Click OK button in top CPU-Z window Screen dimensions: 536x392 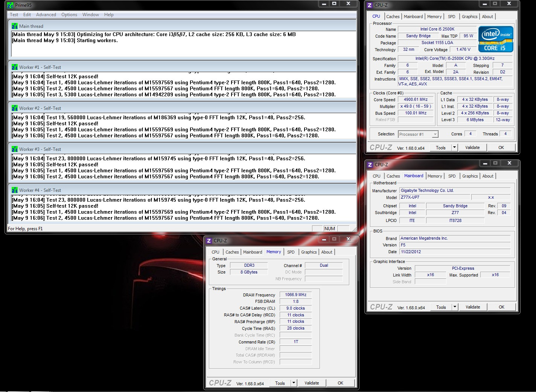pos(501,147)
